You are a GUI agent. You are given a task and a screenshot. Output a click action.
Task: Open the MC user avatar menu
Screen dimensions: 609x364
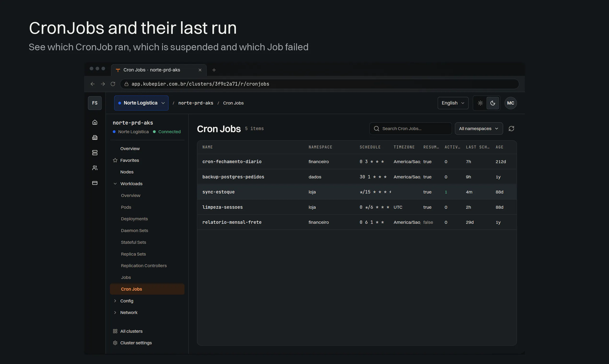510,103
